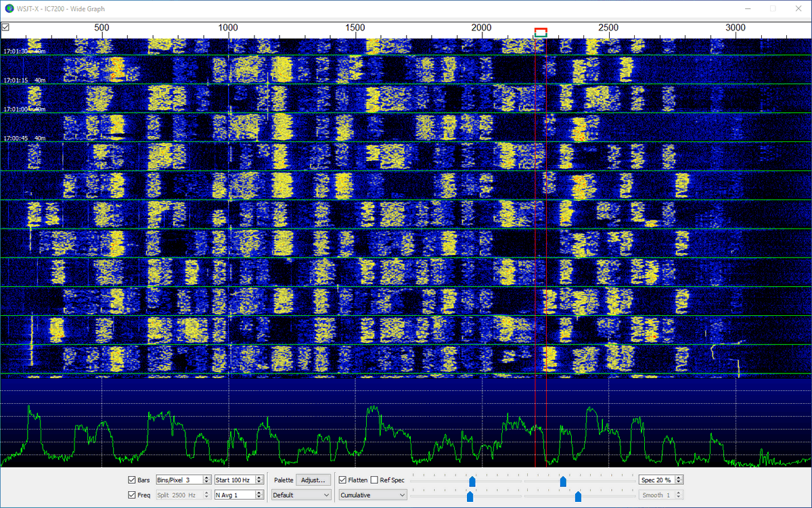Disable the Freq checkbox

(x=132, y=494)
